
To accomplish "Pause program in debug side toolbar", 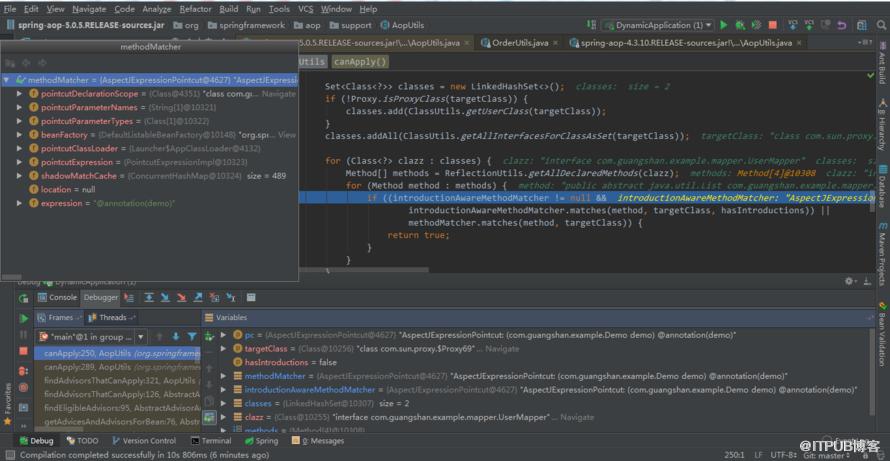I will pos(23,335).
